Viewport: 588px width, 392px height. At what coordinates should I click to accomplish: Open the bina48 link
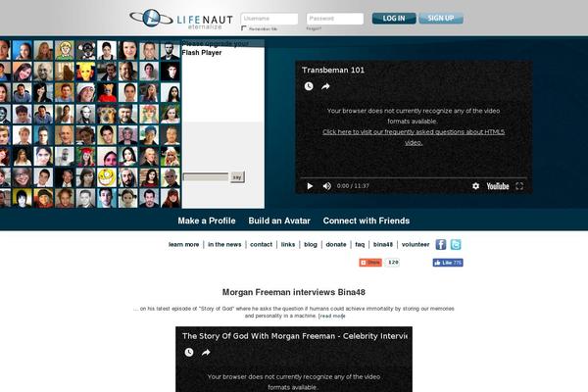383,245
